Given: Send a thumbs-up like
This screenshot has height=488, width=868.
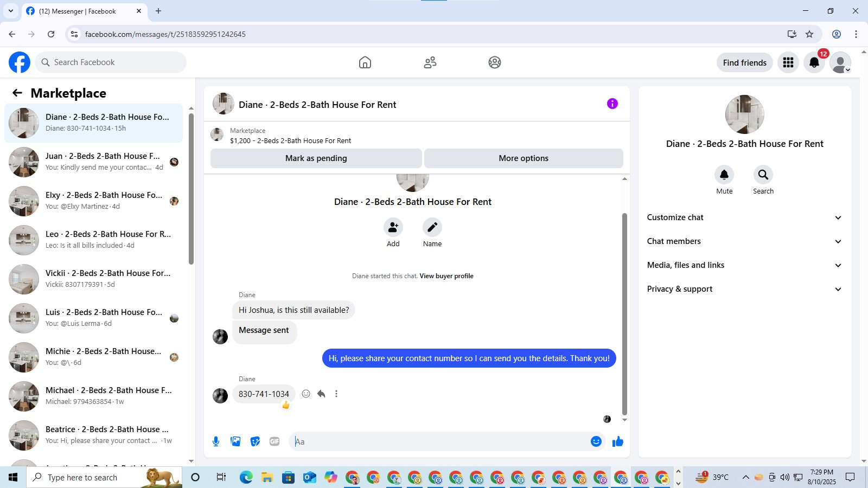Looking at the screenshot, I should click(618, 441).
